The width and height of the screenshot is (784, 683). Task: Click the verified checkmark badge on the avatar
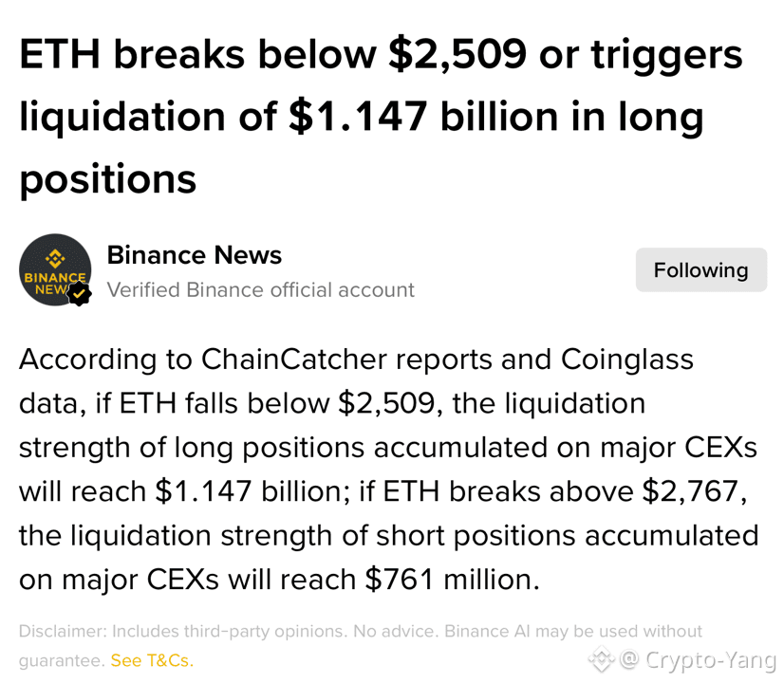(x=79, y=294)
